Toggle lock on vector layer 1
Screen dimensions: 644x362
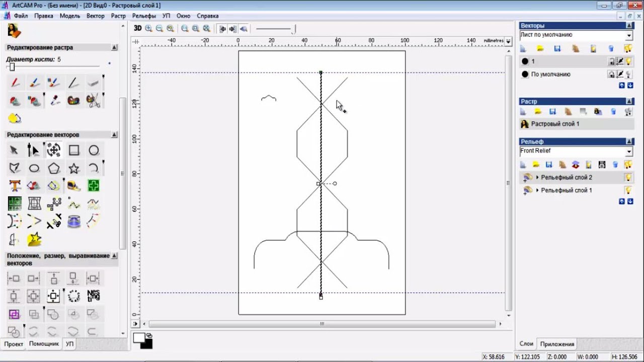click(x=611, y=61)
